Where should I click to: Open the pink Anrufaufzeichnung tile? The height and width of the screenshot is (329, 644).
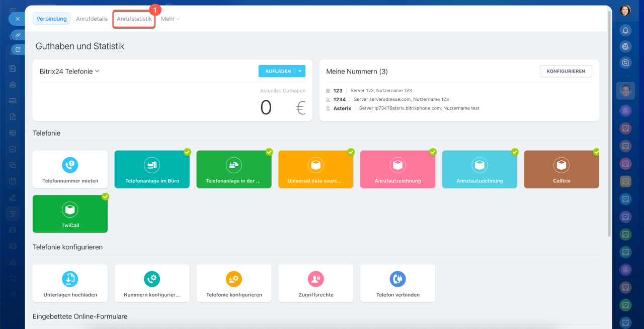pyautogui.click(x=397, y=169)
